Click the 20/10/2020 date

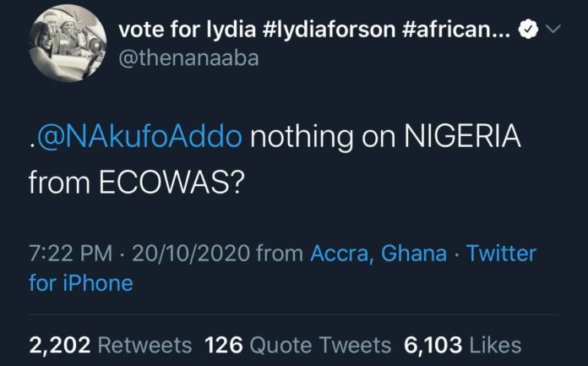coord(191,254)
